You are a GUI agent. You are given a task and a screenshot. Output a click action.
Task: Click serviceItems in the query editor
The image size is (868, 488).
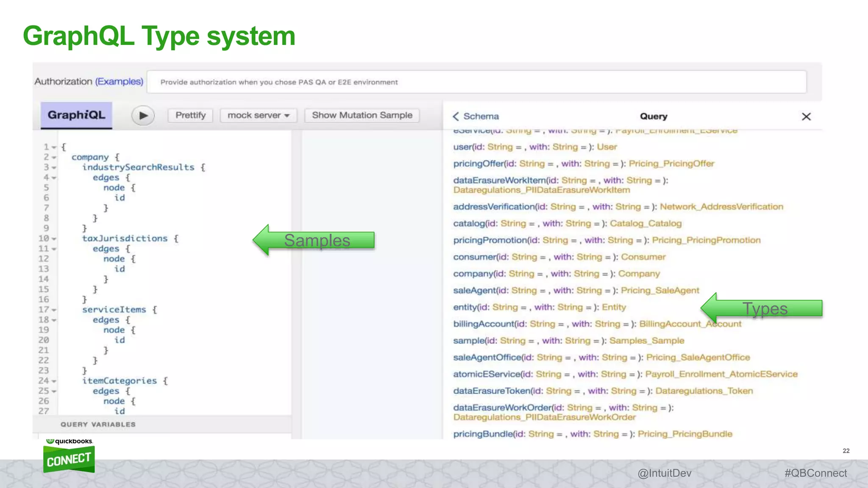pyautogui.click(x=114, y=310)
